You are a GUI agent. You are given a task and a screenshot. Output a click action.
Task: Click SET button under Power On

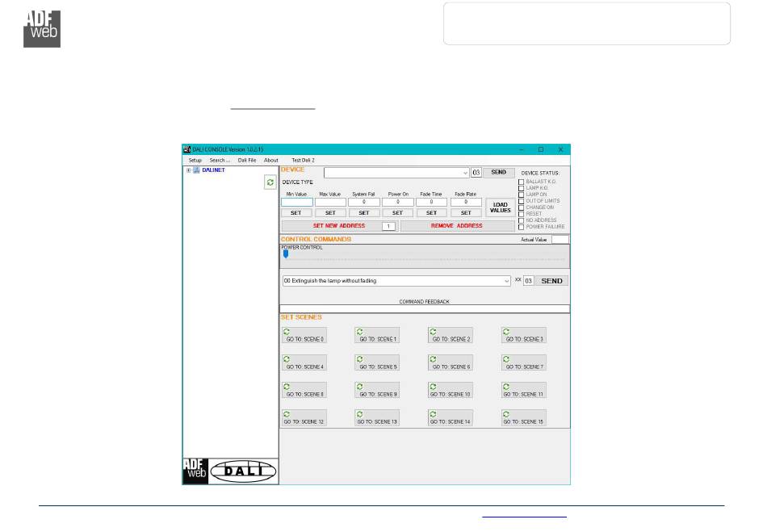click(398, 212)
